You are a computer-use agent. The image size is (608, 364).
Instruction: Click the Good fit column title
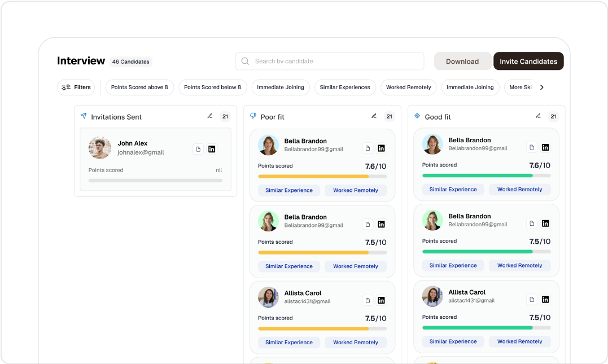pyautogui.click(x=438, y=117)
